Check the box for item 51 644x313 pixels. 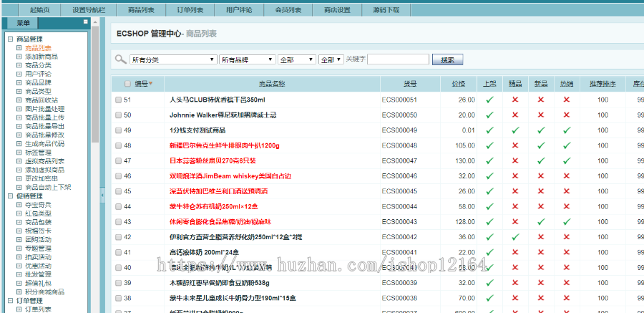(x=118, y=100)
